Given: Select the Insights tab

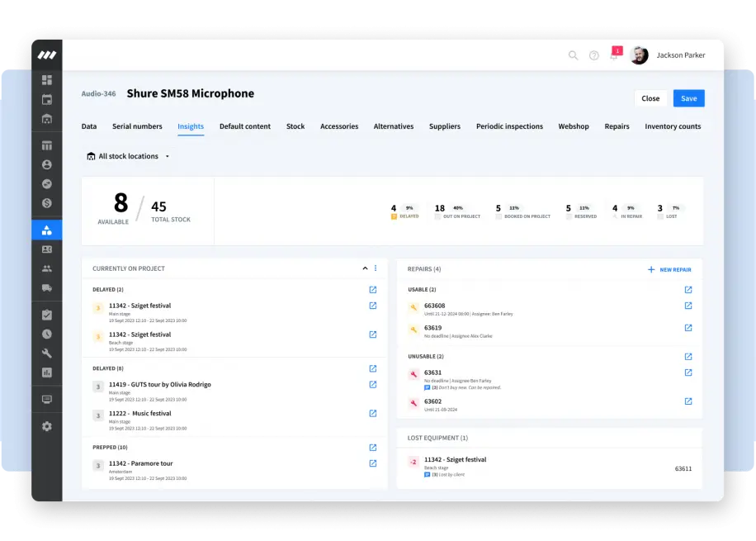Looking at the screenshot, I should [191, 126].
